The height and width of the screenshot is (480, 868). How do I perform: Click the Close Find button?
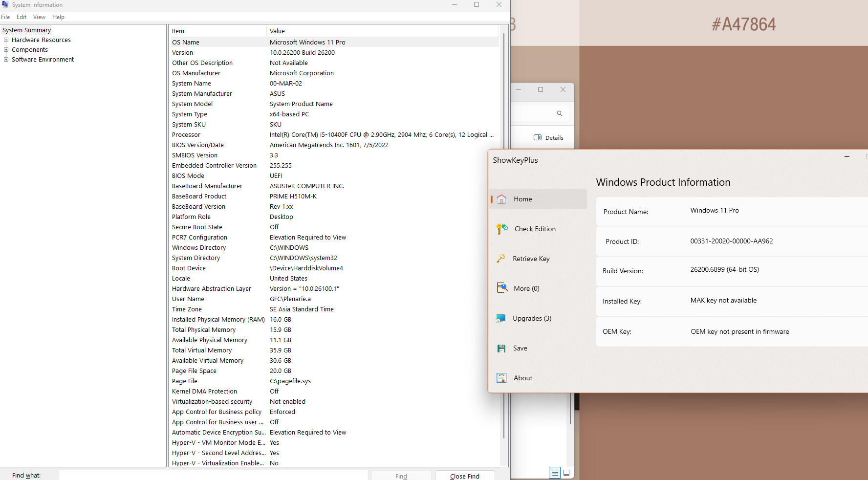(x=464, y=476)
